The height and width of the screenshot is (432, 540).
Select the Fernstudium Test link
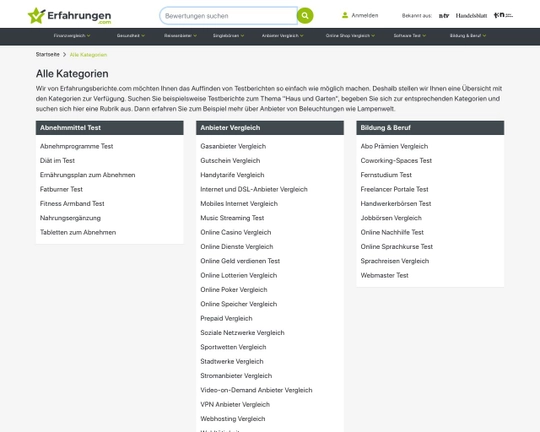[x=386, y=175]
